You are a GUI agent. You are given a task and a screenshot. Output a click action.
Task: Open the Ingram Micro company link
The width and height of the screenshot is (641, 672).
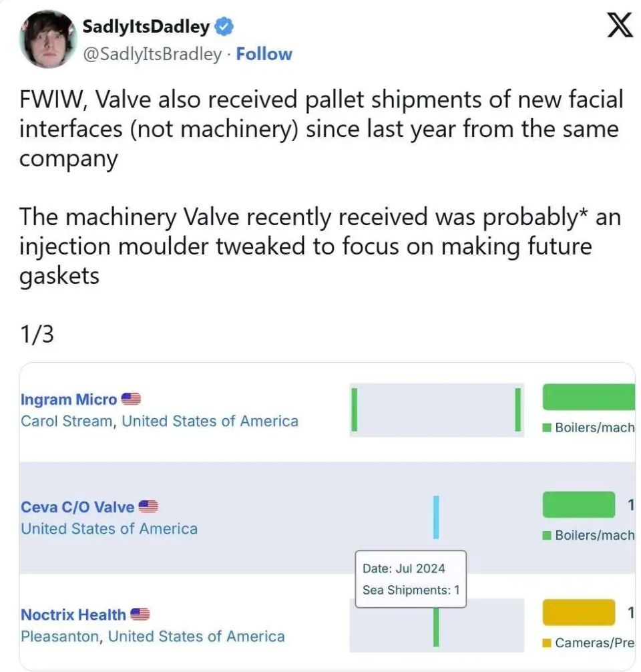tap(69, 399)
